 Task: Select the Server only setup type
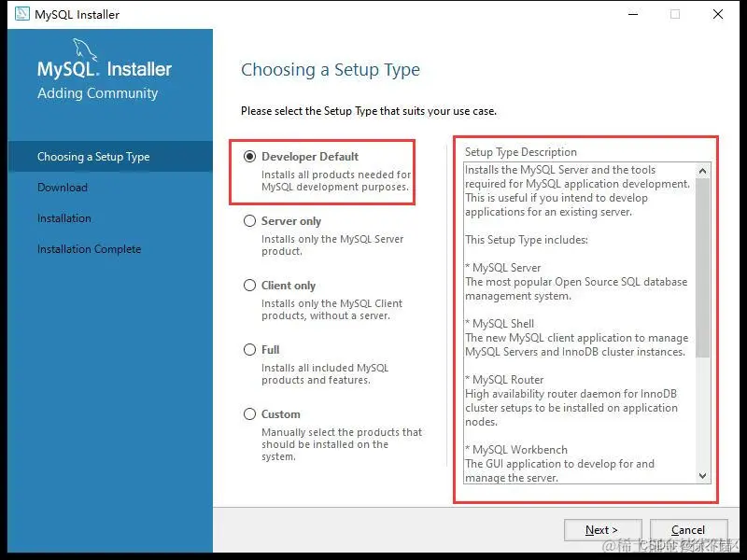click(249, 221)
